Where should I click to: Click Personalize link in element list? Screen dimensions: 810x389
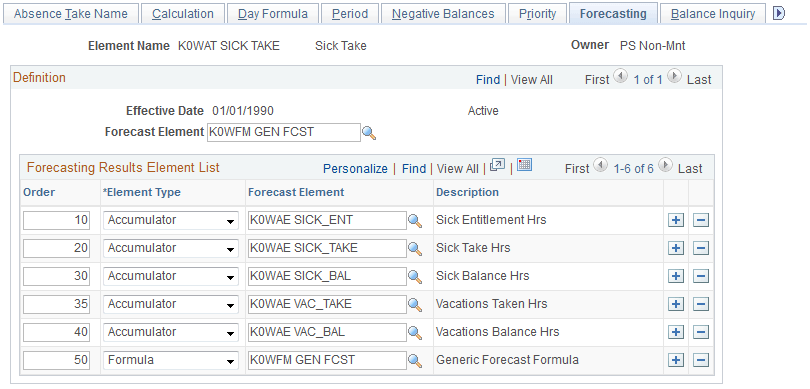[355, 169]
